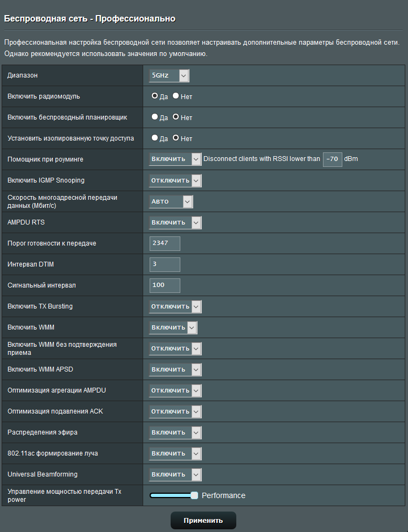Open the TX Bursting dropdown
This screenshot has width=408, height=532.
point(175,306)
